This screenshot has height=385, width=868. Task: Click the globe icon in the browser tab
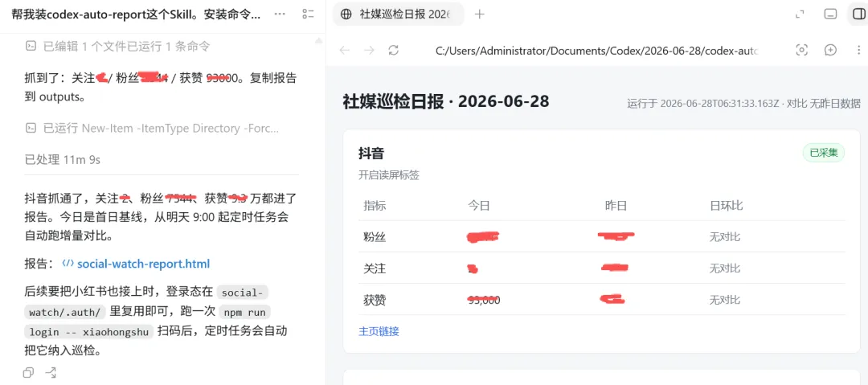[346, 14]
